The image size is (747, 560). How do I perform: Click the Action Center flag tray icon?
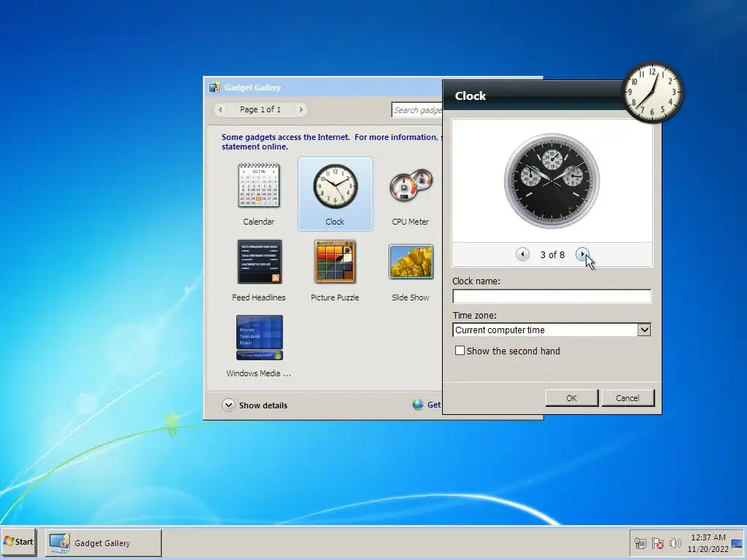[x=658, y=542]
